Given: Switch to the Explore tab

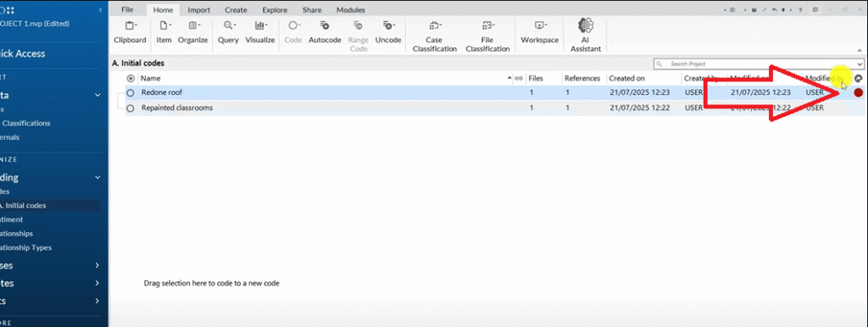Looking at the screenshot, I should tap(275, 10).
